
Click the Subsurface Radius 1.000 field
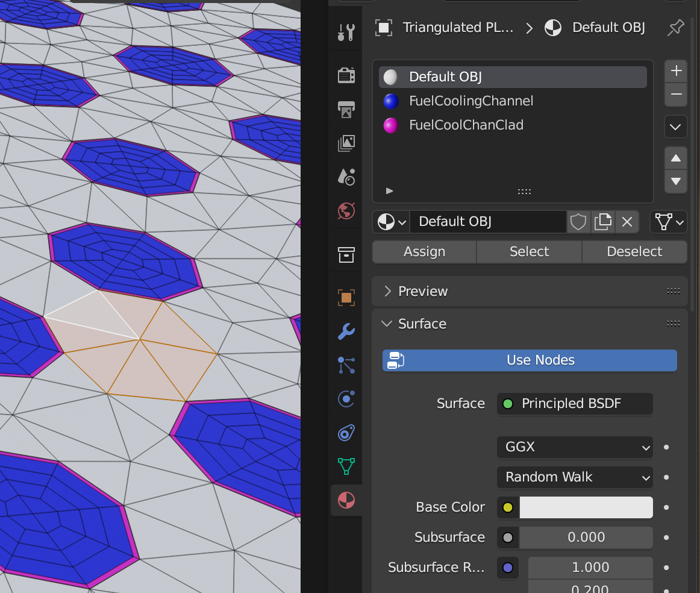point(590,568)
